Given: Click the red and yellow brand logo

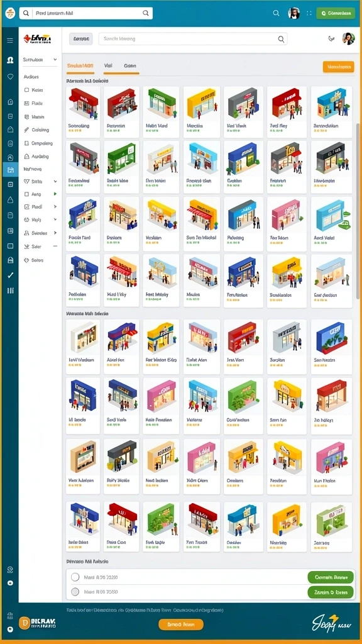Looking at the screenshot, I should pyautogui.click(x=37, y=39).
